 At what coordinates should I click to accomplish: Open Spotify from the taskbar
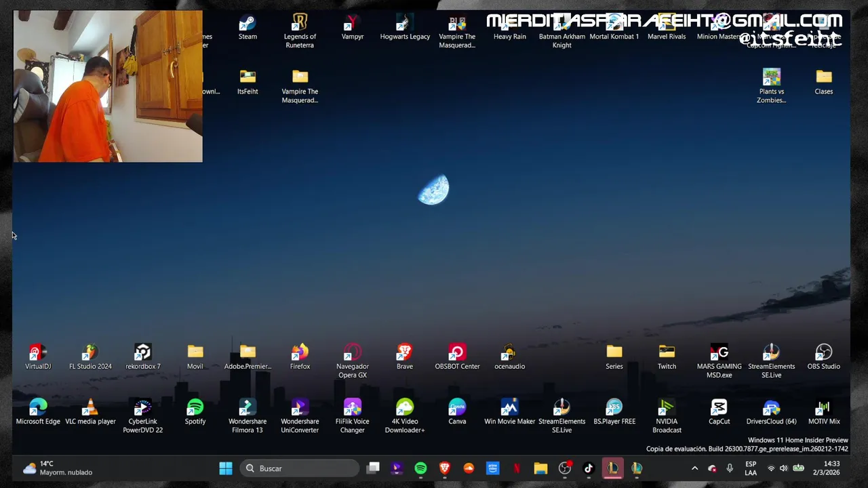(x=420, y=468)
